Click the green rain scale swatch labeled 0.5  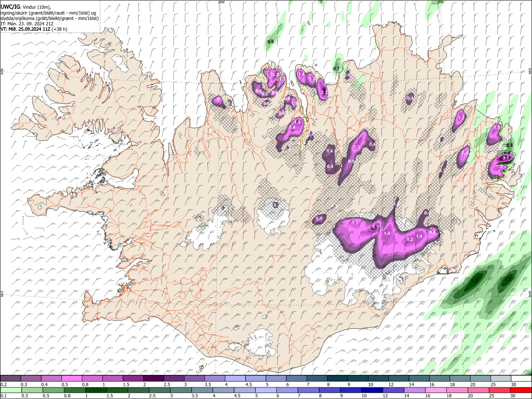coord(53,390)
